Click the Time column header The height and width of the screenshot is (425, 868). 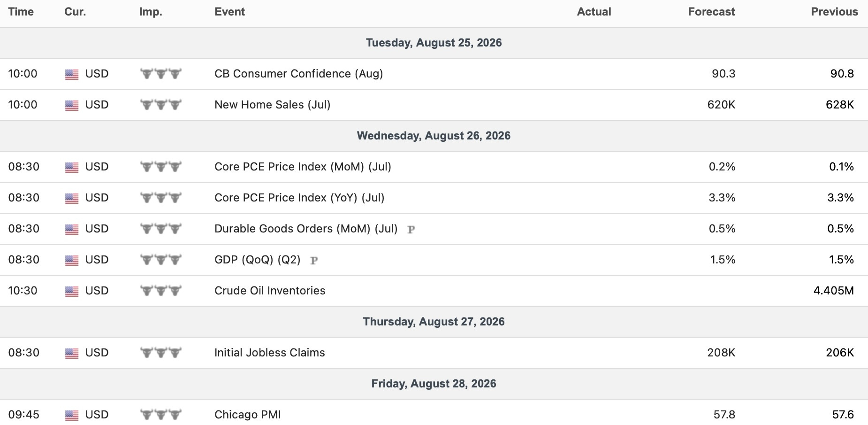point(21,12)
